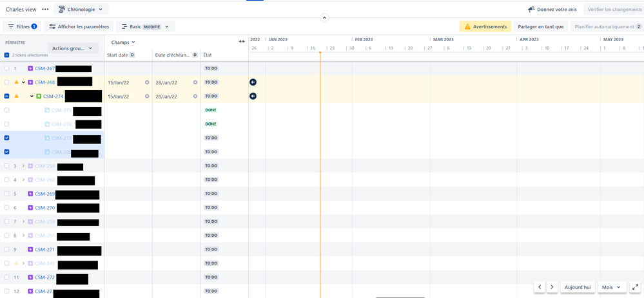644x298 pixels.
Task: Expand the CSM-262 row
Action: coord(23,180)
